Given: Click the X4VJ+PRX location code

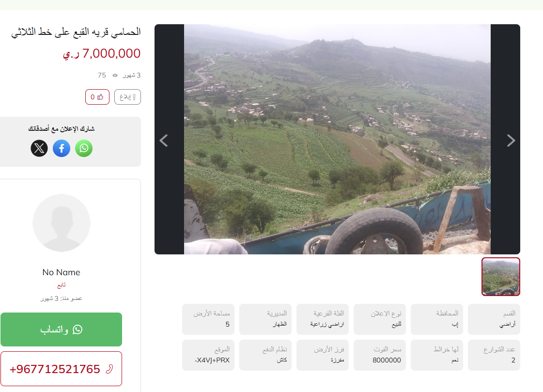Looking at the screenshot, I should (212, 360).
